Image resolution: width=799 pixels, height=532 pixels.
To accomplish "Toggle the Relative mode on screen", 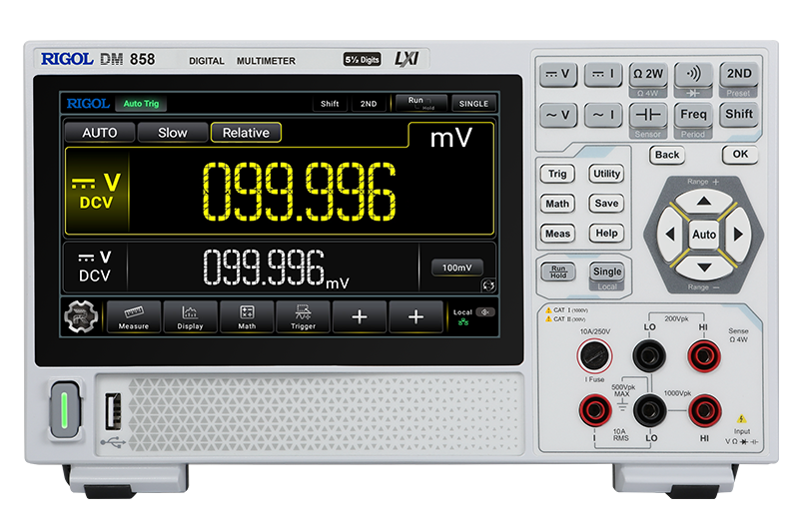I will pyautogui.click(x=246, y=133).
